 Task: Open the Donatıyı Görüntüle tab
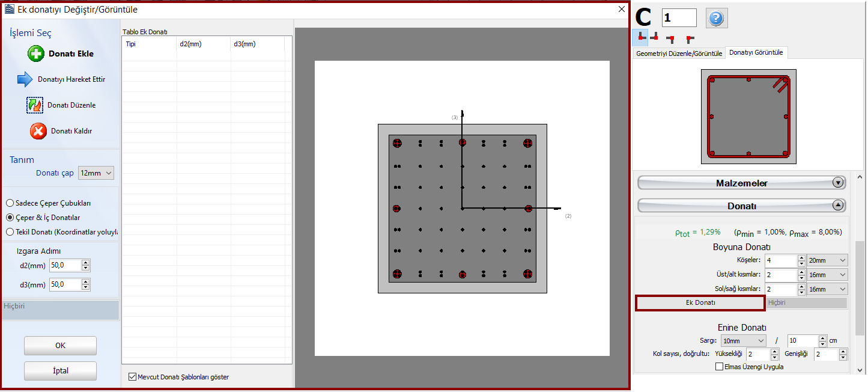tap(756, 53)
